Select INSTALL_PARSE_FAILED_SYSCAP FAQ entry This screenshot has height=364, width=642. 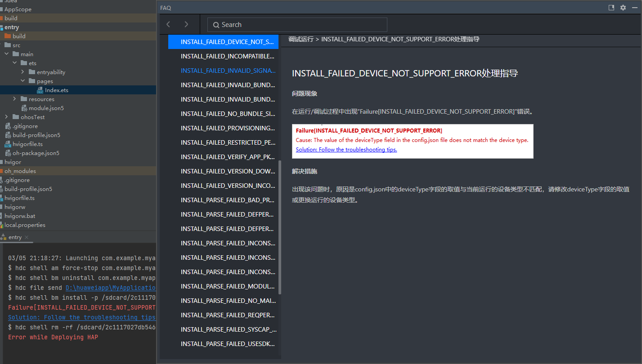coord(228,329)
